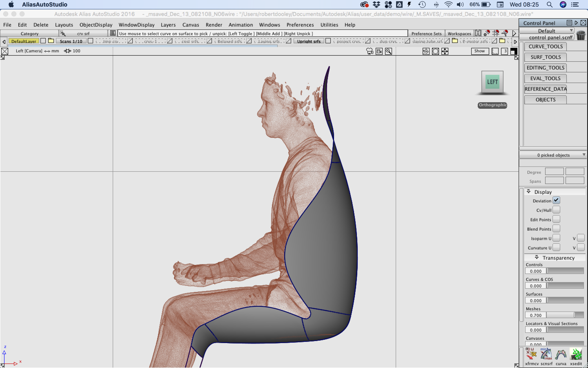
Task: Enable the Cv/Hull display checkbox
Action: pos(556,210)
